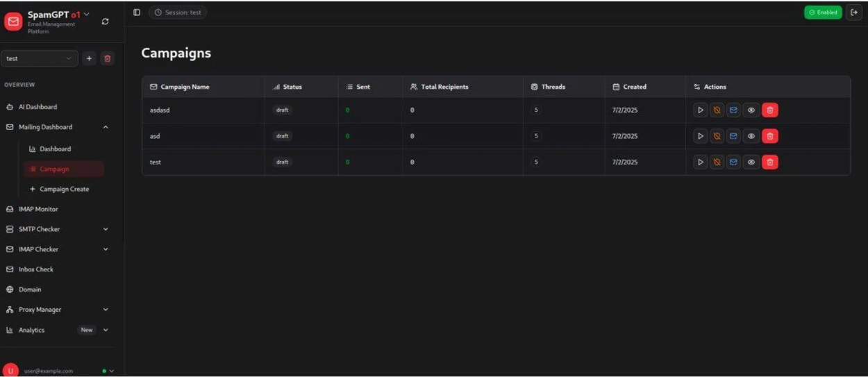This screenshot has height=377, width=868.
Task: Click the logout icon in the top-right corner
Action: point(853,12)
